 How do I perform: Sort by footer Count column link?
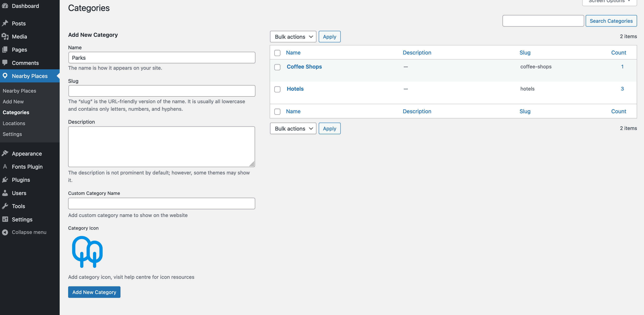tap(619, 111)
